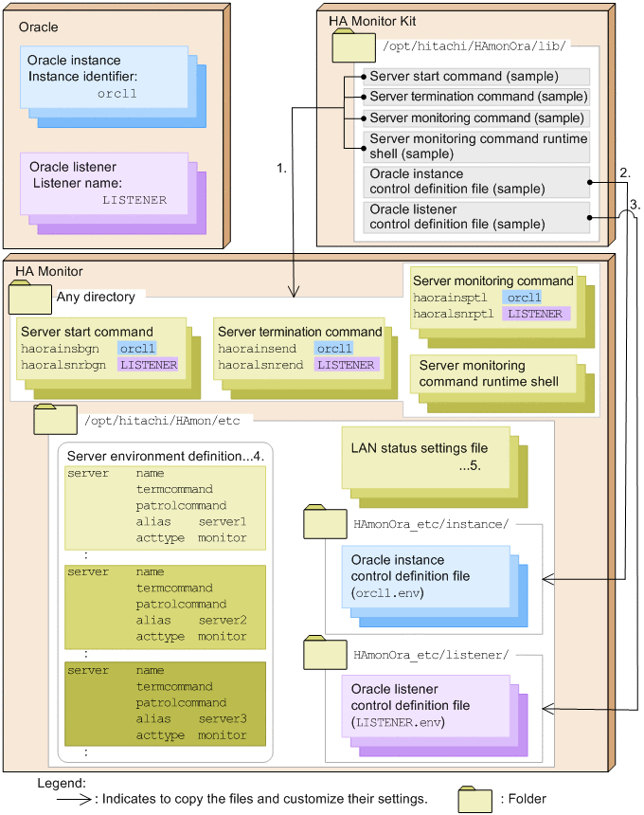Click orcl1 tag beside haorainsbgn

(x=137, y=348)
